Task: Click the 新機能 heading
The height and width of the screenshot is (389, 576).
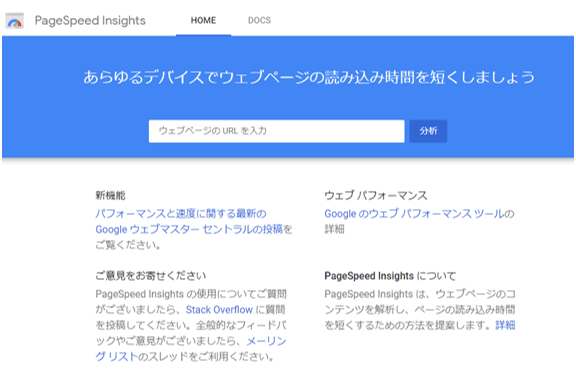Action: tap(110, 195)
